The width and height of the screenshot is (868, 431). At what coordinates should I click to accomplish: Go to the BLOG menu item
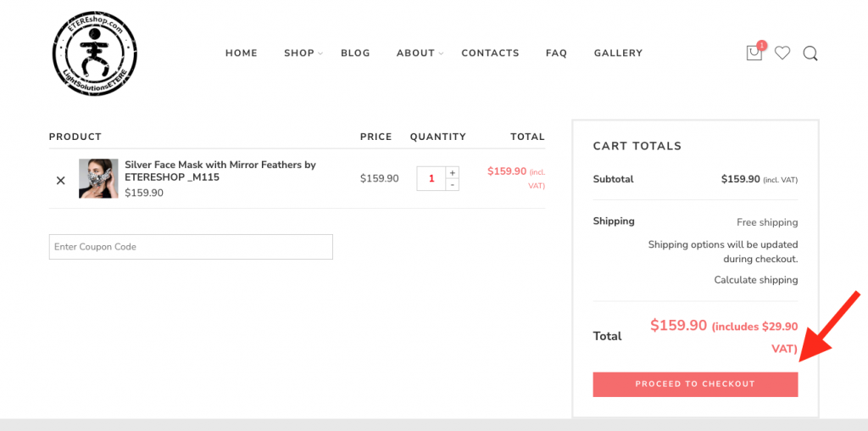pyautogui.click(x=355, y=53)
